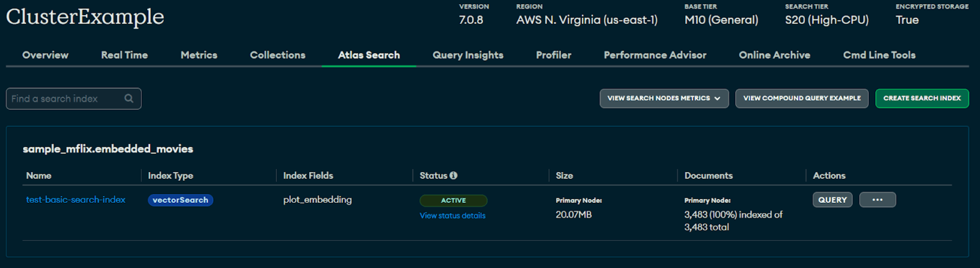Screen dimensions: 980x268
Task: Click the Documents column header
Action: (708, 175)
